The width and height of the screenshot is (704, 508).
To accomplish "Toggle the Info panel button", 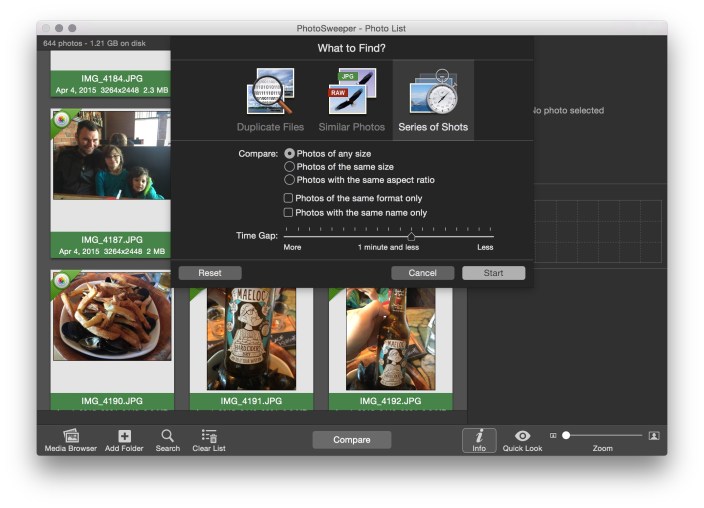I will pyautogui.click(x=479, y=437).
